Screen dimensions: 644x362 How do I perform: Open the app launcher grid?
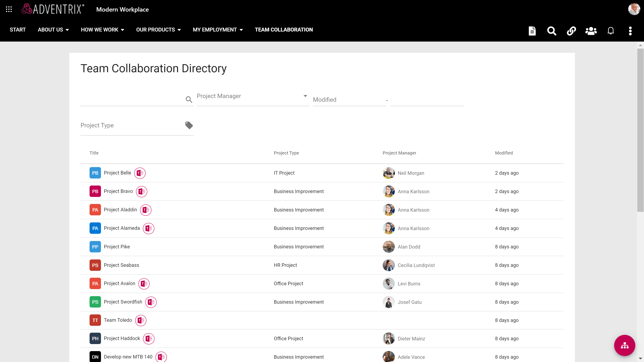9,10
